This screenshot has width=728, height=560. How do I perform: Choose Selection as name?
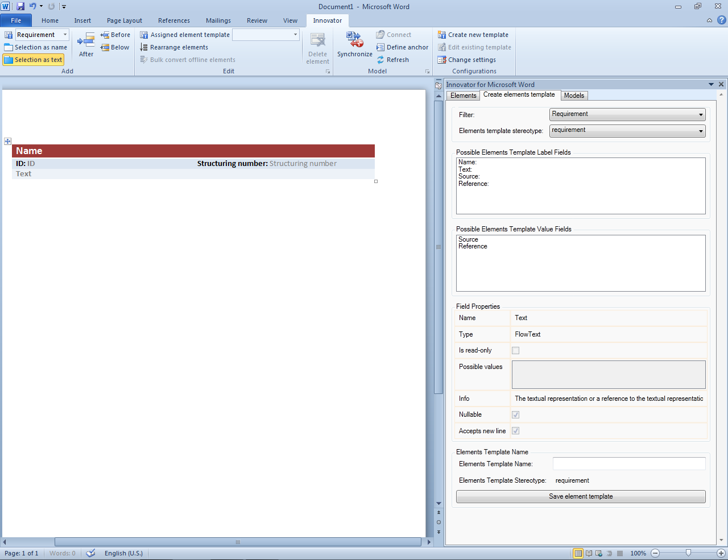click(x=35, y=47)
